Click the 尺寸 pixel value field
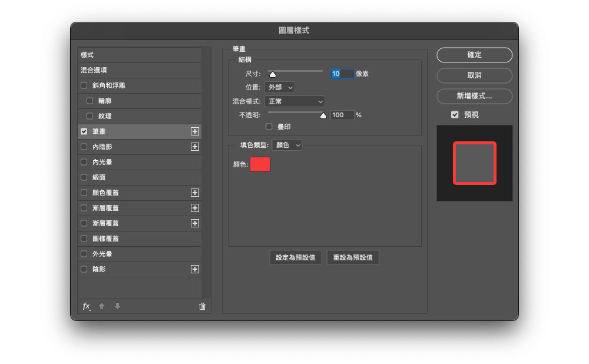The height and width of the screenshot is (364, 589). (x=342, y=74)
